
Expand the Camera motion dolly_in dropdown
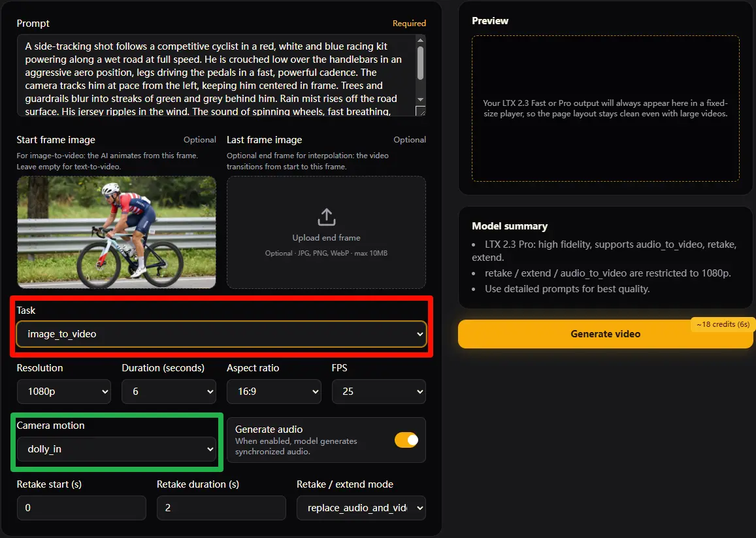click(116, 449)
